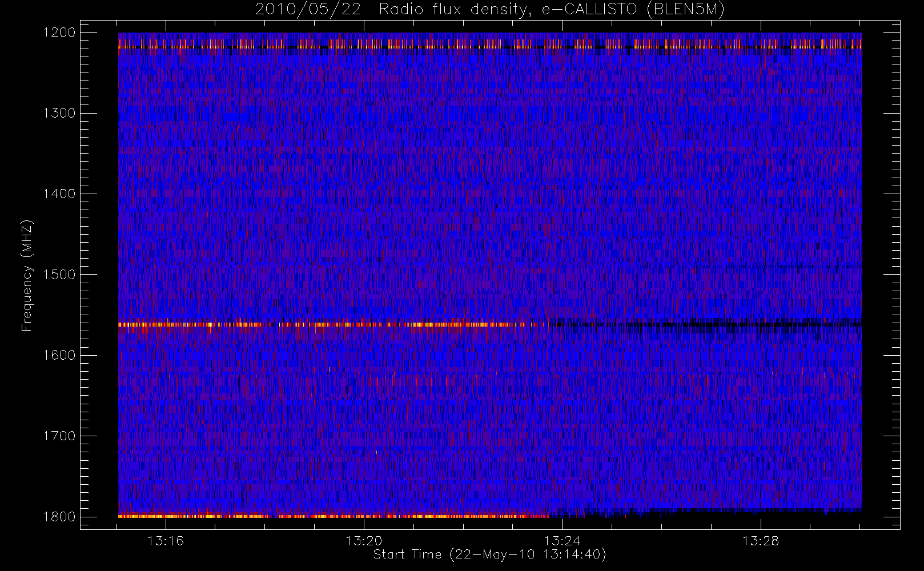This screenshot has height=571, width=924.
Task: Click the 1400 frequency tick label
Action: (60, 194)
